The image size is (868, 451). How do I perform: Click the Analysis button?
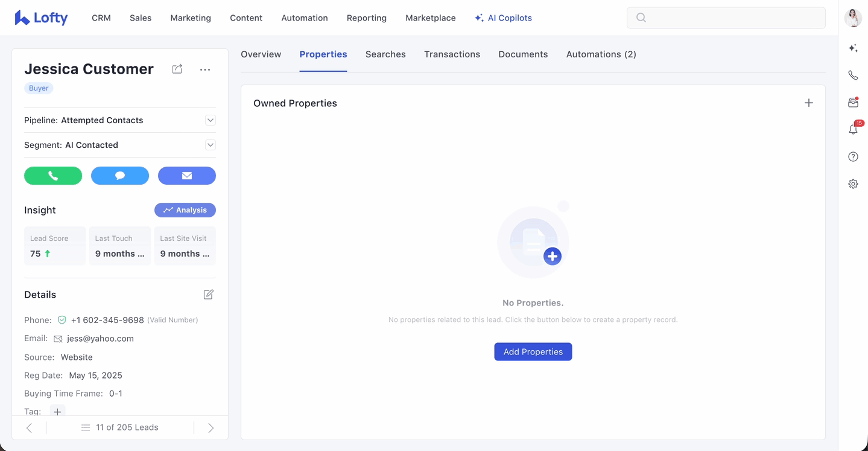(x=185, y=210)
